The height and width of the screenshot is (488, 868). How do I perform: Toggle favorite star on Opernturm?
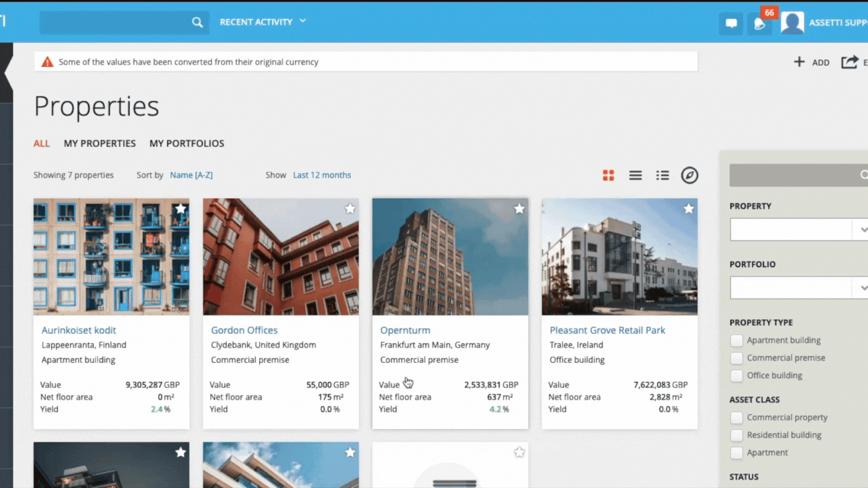coord(519,208)
